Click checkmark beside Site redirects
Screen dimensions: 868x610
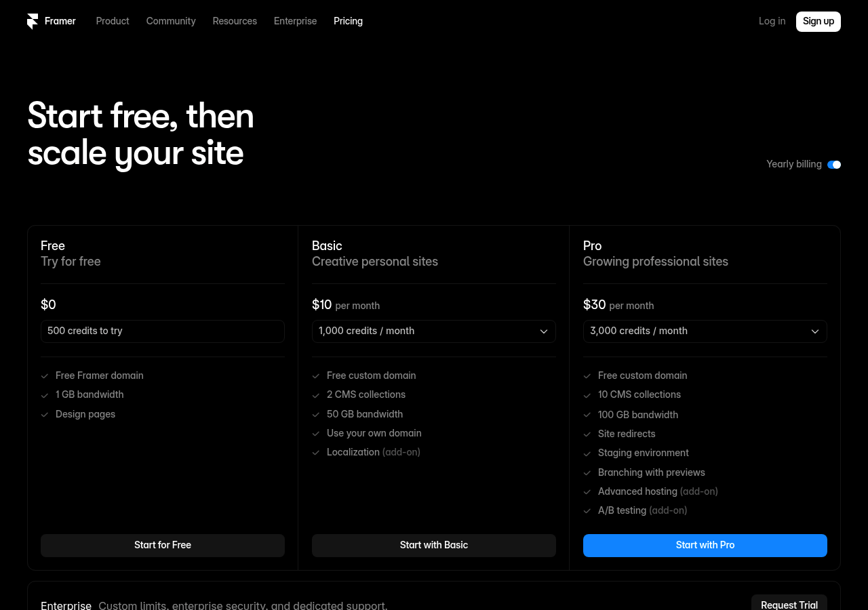587,434
